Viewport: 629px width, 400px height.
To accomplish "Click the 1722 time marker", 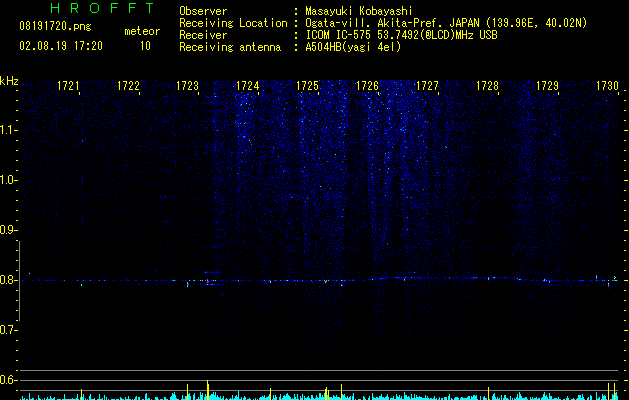I will 128,86.
